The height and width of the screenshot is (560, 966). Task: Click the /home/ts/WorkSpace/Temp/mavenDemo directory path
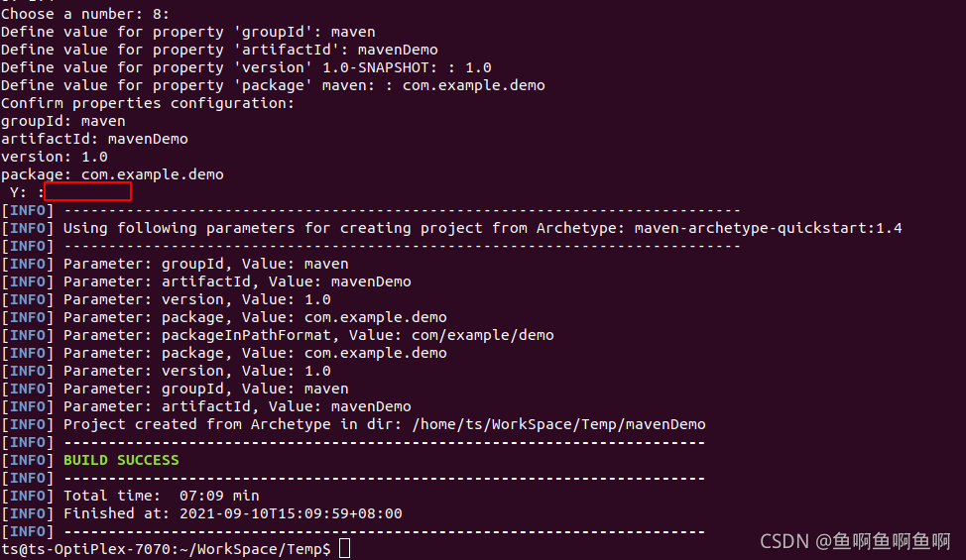[x=558, y=424]
